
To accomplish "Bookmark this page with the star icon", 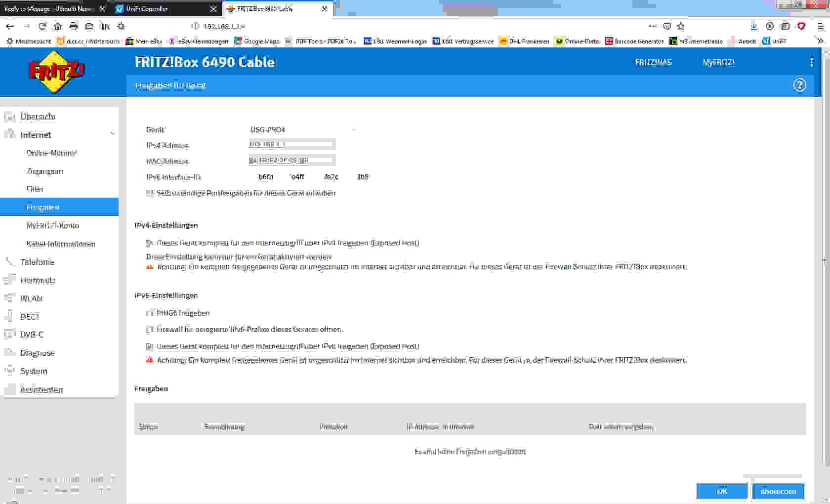I will [681, 26].
